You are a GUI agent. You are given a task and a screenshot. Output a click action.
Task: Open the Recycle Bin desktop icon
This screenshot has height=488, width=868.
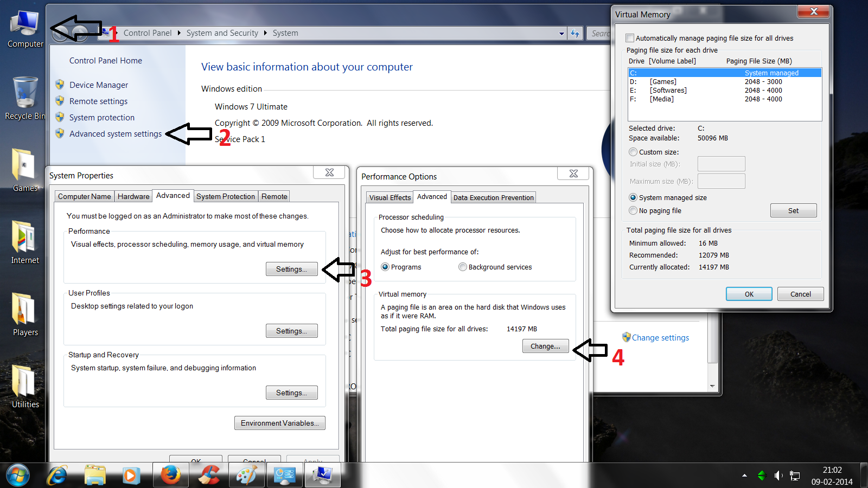25,99
